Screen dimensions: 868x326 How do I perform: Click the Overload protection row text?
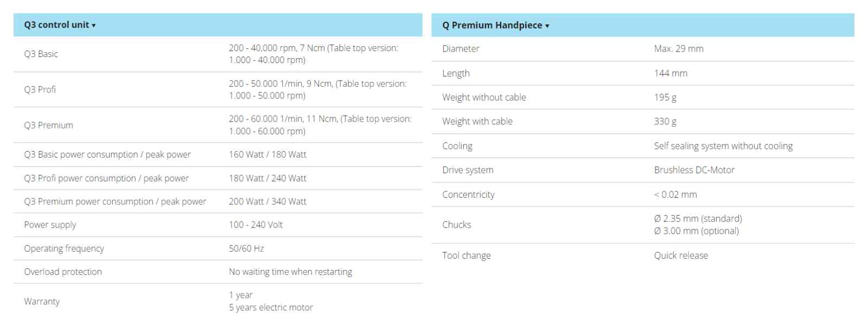pyautogui.click(x=63, y=272)
